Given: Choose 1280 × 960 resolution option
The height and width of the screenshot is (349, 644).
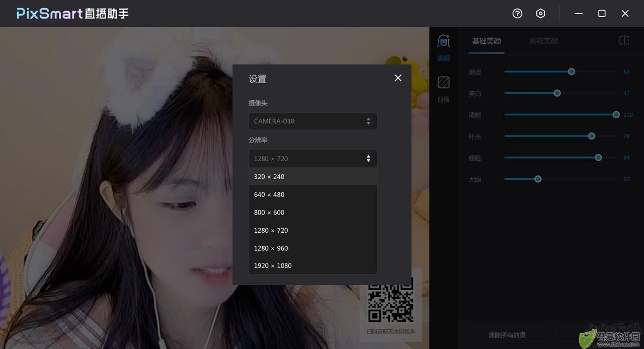Looking at the screenshot, I should click(x=313, y=248).
